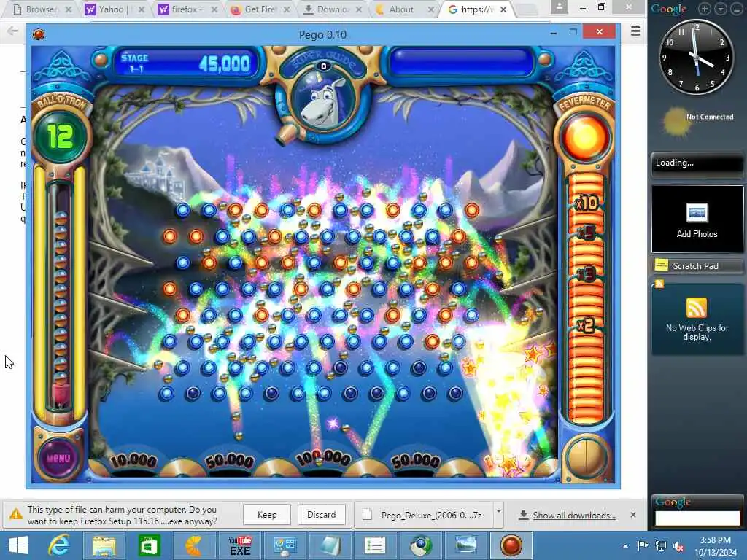This screenshot has width=747, height=560.
Task: Click the 100,000 bonus bucket
Action: pos(323,459)
